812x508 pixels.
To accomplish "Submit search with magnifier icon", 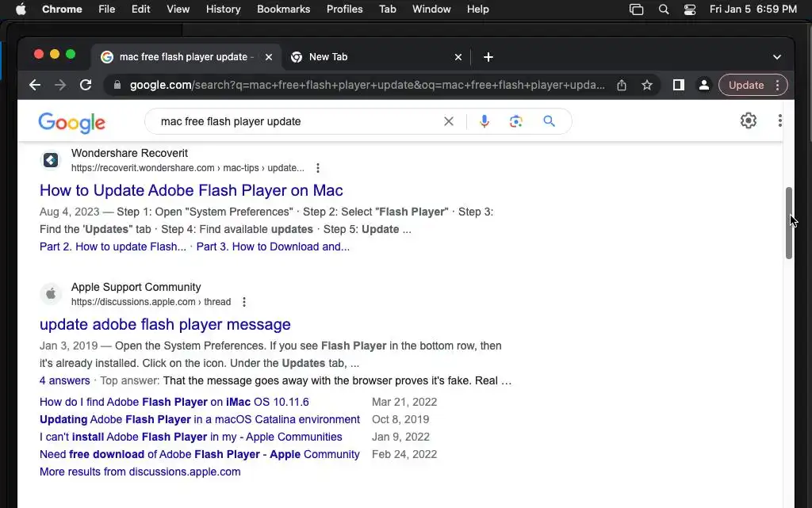I will tap(549, 121).
